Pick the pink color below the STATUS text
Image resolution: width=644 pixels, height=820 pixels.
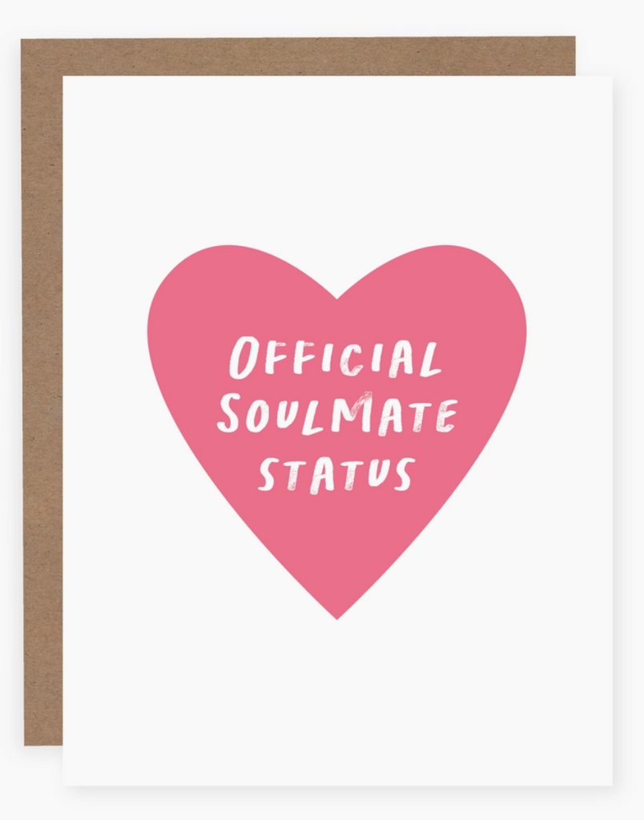pos(337,539)
